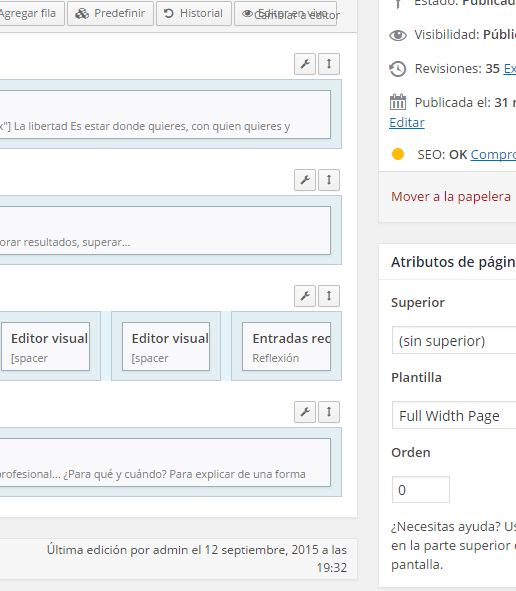
Task: Click the wrench icon above the three-column row
Action: 305,296
